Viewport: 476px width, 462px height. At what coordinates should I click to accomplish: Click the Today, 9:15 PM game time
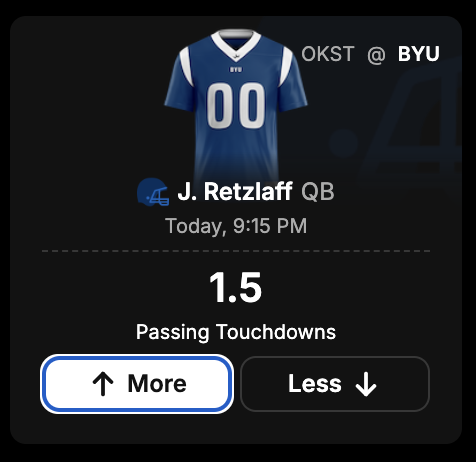coord(236,226)
